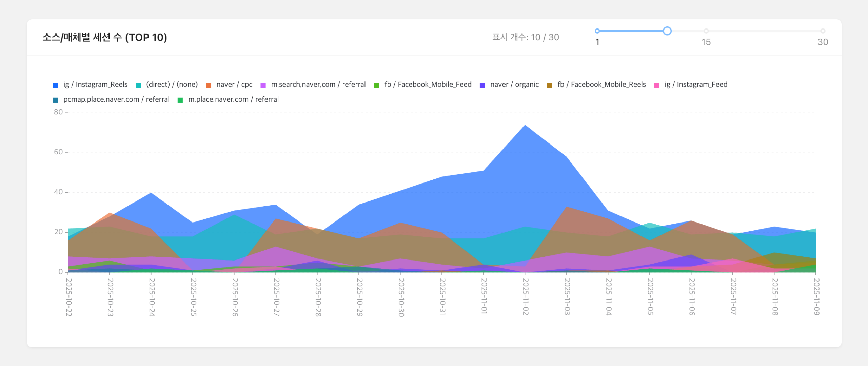Click the slider label 30
868x366 pixels.
pos(823,42)
